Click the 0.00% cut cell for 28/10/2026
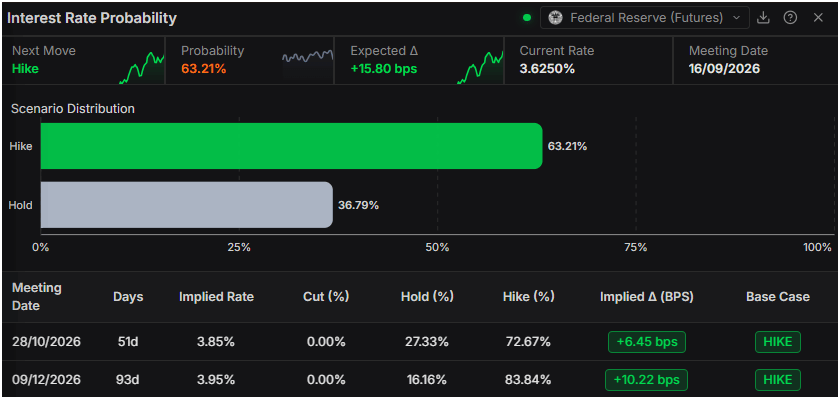Viewport: 840px width, 399px height. pyautogui.click(x=326, y=342)
